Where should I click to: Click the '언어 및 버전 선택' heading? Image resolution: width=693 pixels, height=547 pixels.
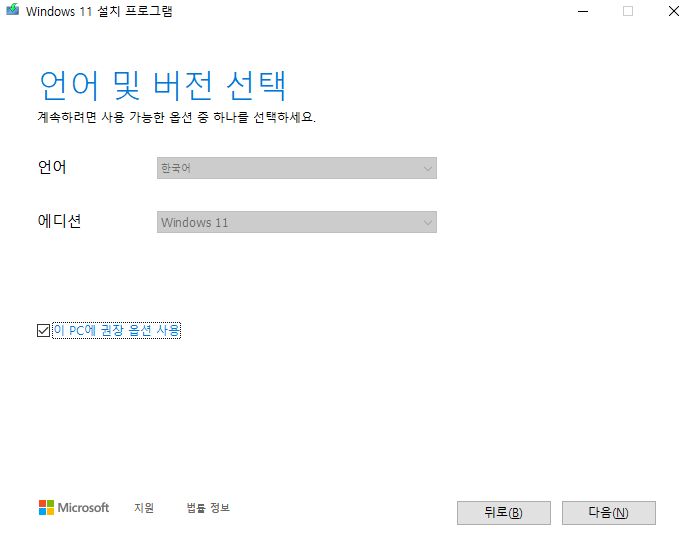pyautogui.click(x=163, y=86)
